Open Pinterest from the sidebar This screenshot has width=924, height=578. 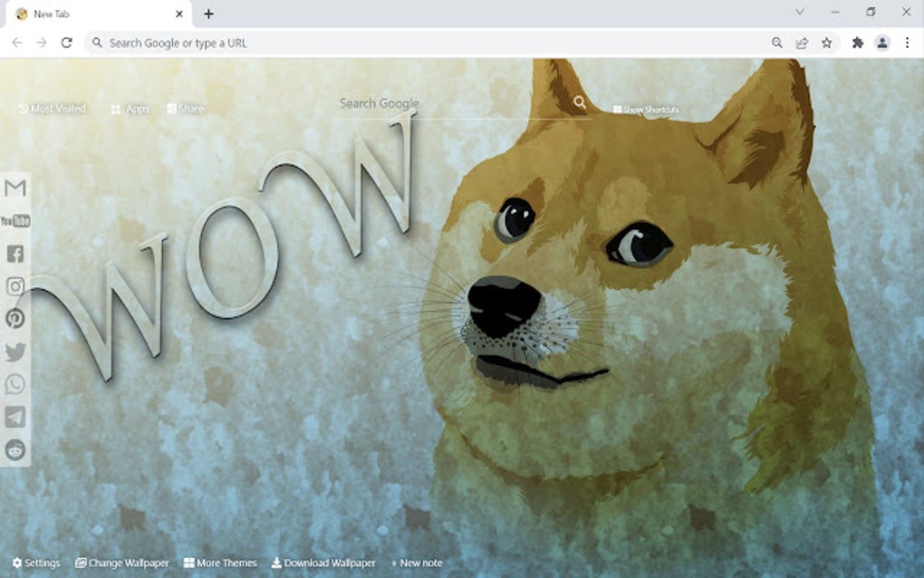pyautogui.click(x=14, y=319)
